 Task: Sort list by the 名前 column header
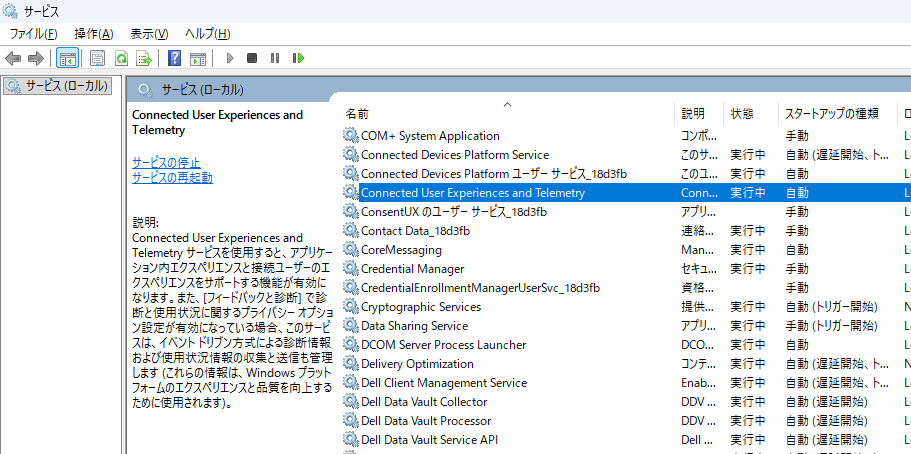point(357,114)
